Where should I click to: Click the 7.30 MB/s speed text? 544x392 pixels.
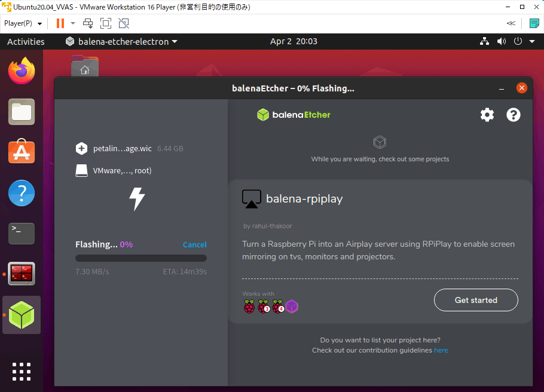pos(92,272)
